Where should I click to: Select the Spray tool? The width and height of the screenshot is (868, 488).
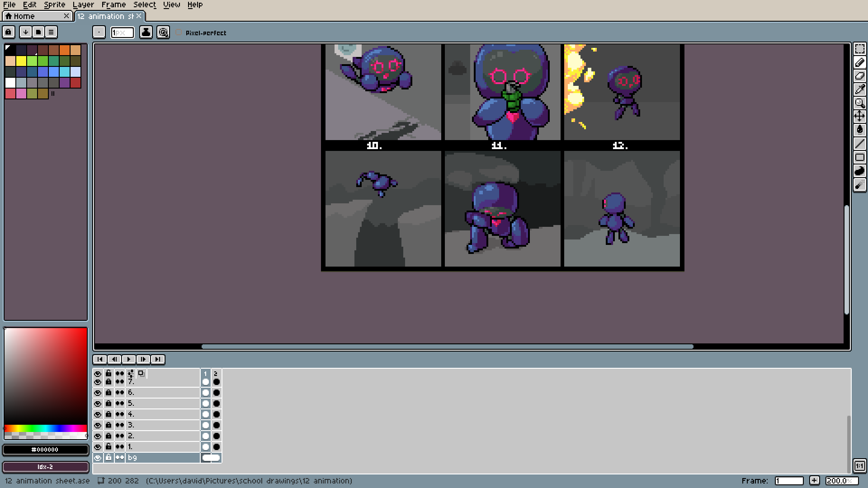pyautogui.click(x=859, y=184)
